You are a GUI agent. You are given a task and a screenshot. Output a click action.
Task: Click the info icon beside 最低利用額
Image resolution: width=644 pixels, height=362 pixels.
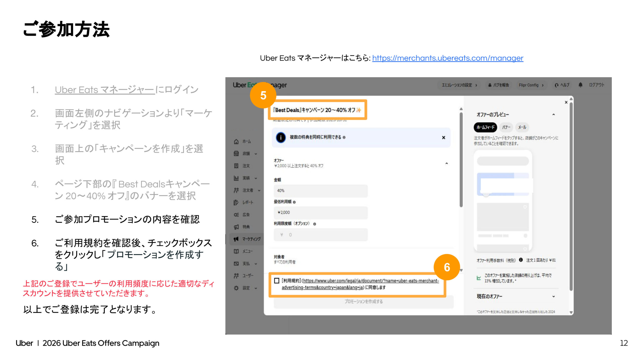click(294, 202)
